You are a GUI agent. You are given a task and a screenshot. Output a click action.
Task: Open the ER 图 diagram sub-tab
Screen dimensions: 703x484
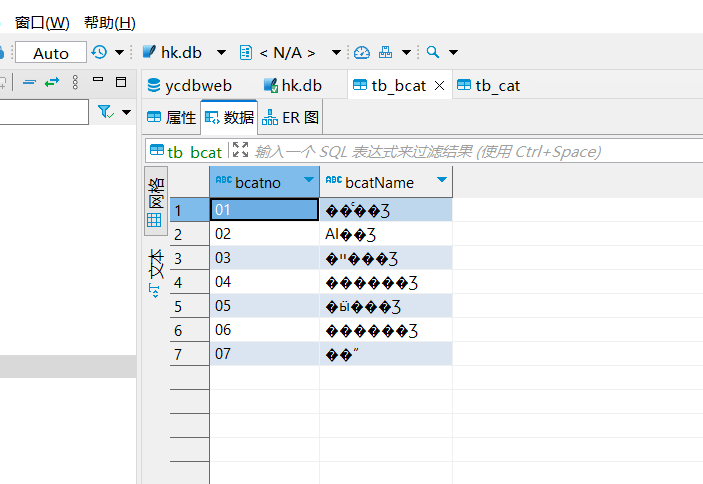tap(290, 117)
